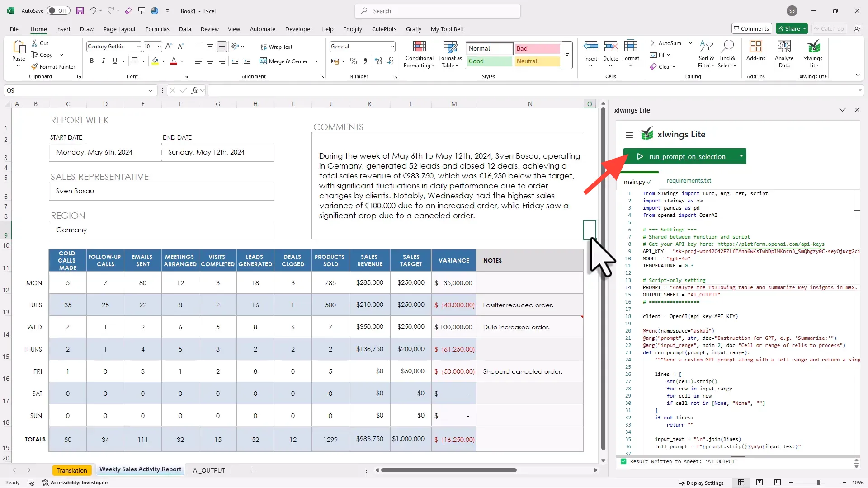Viewport: 868px width, 488px height.
Task: Click the Save disk icon
Action: [80, 11]
